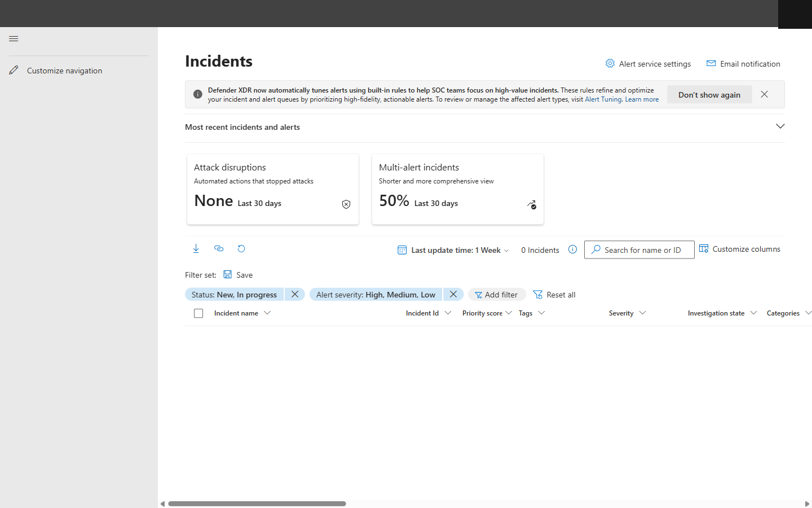Remove the Status filter pill
The width and height of the screenshot is (812, 508).
[x=295, y=294]
